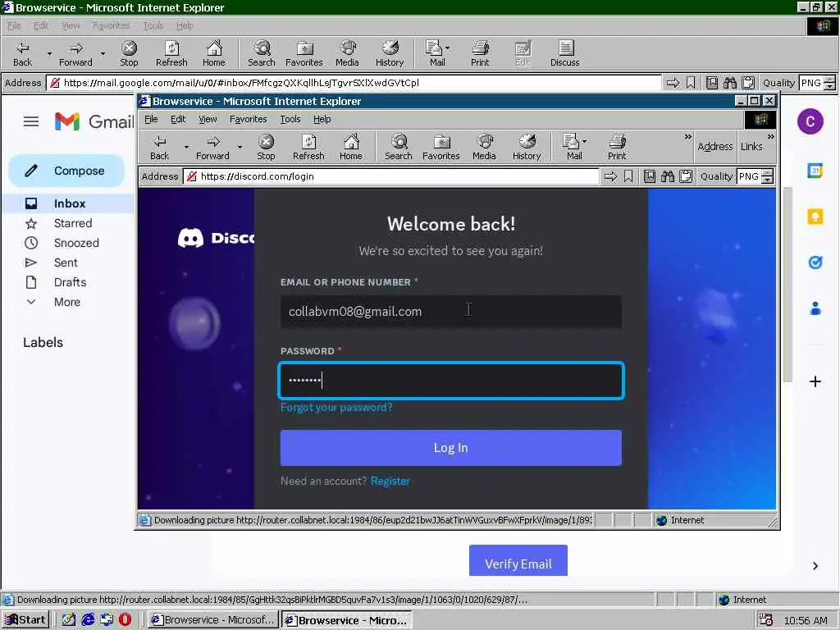
Task: Click Back in the rear Gmail window toolbar
Action: (x=22, y=54)
